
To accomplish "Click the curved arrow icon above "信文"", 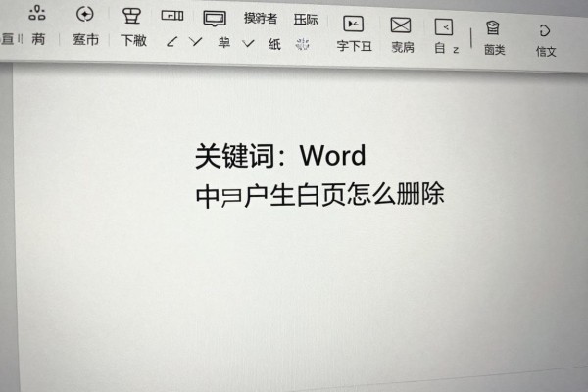I will coord(544,30).
